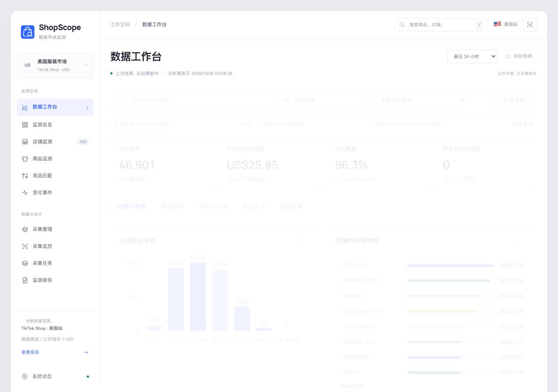Viewport: 558px width, 392px height.
Task: Switch to the 库存与折扣 tab
Action: 213,206
